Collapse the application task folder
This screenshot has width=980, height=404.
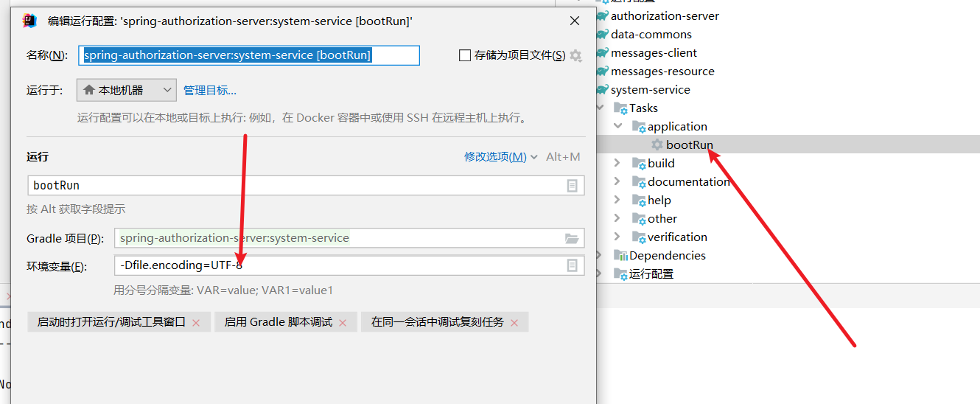[x=617, y=127]
